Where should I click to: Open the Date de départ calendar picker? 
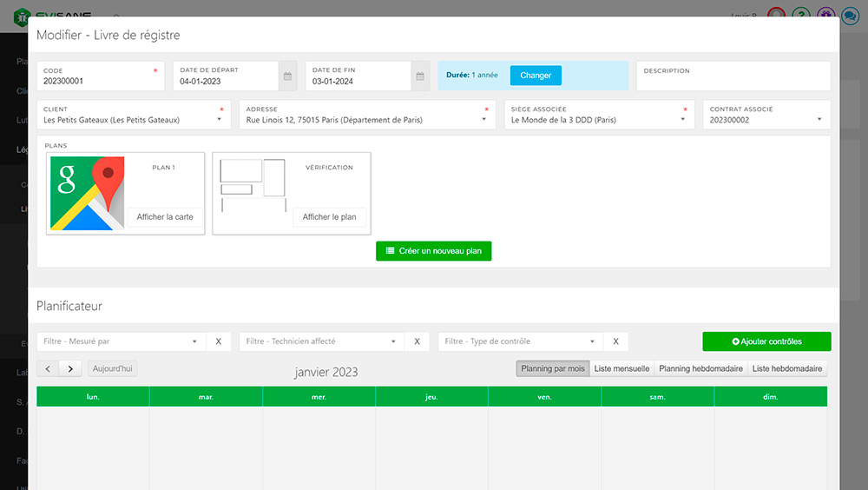pos(287,76)
